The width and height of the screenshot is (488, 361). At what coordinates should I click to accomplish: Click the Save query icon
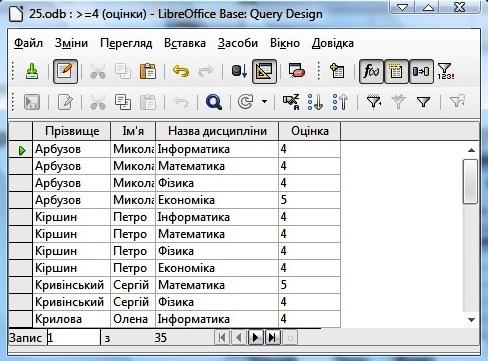(32, 71)
